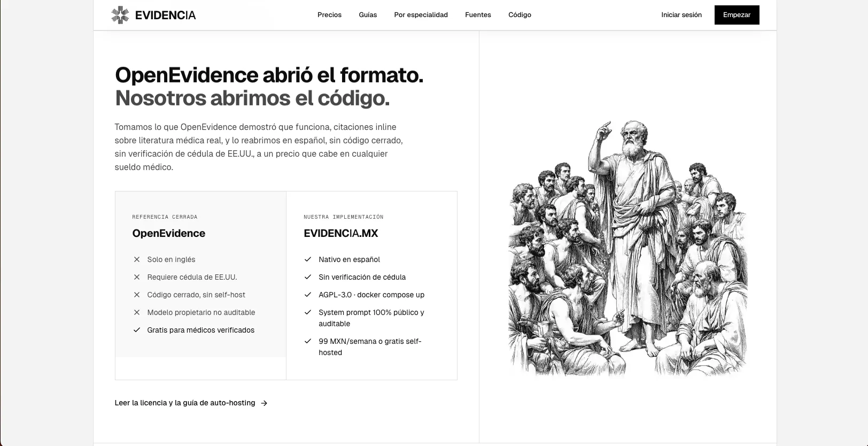Click the Socrates engraving illustration
This screenshot has width=868, height=446.
[x=627, y=248]
